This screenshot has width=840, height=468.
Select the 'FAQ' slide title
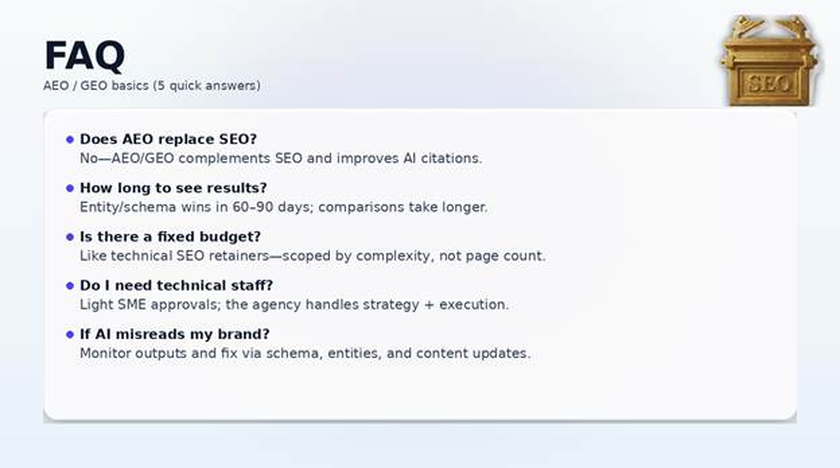[84, 55]
